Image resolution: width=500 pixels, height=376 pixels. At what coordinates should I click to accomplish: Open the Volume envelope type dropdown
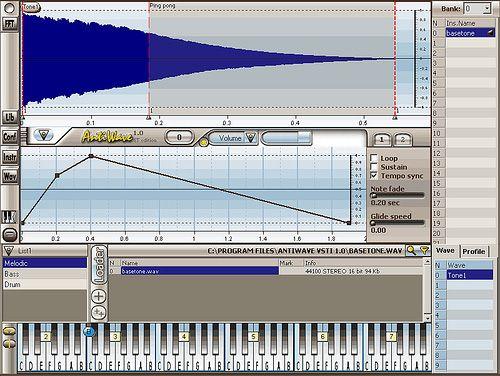250,137
